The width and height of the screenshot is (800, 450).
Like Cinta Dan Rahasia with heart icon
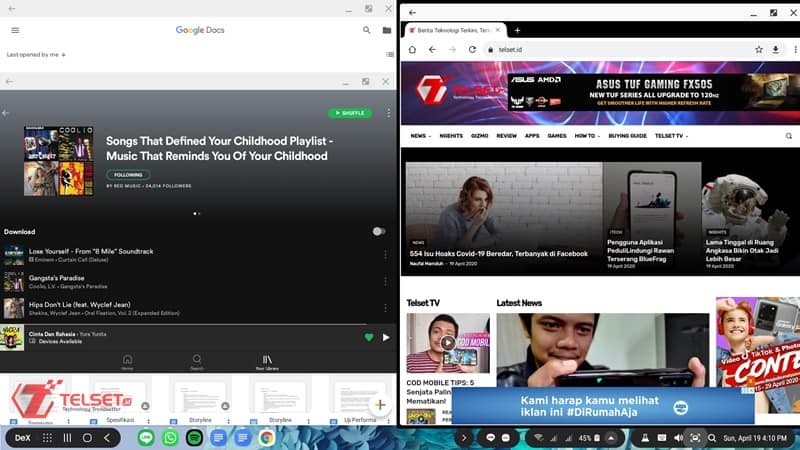(369, 337)
